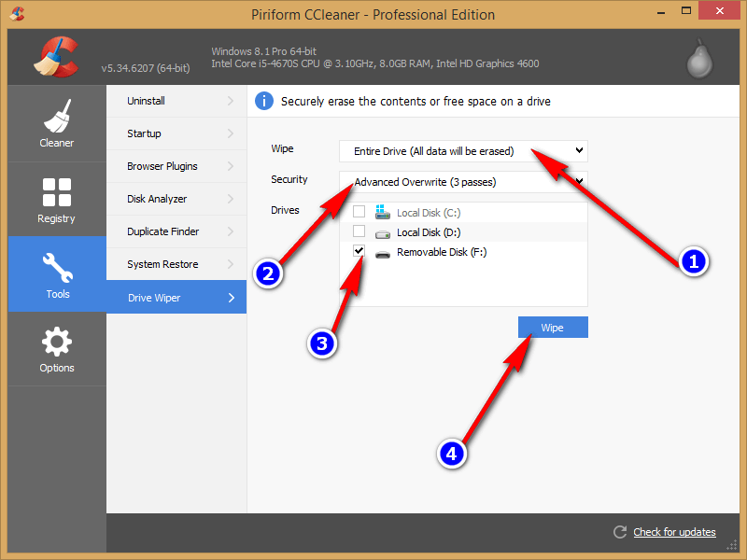The width and height of the screenshot is (747, 560).
Task: Click the Check for updates link
Action: 674,532
